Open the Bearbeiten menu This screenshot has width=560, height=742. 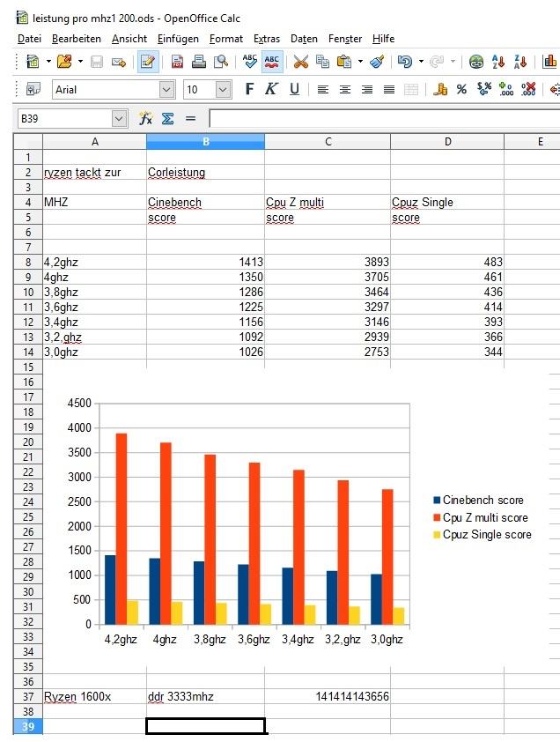tap(77, 39)
